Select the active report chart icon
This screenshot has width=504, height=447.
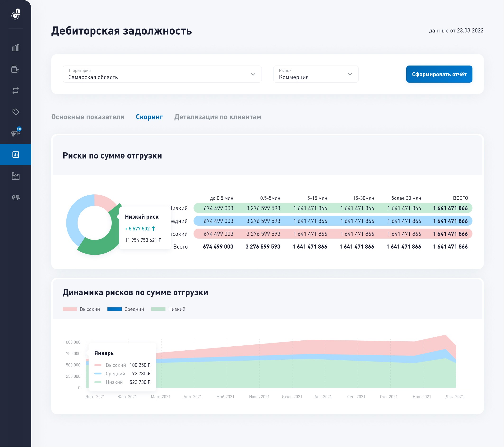tap(15, 155)
